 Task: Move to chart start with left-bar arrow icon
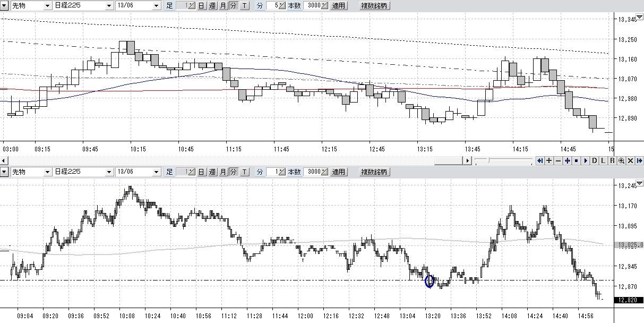click(540, 160)
